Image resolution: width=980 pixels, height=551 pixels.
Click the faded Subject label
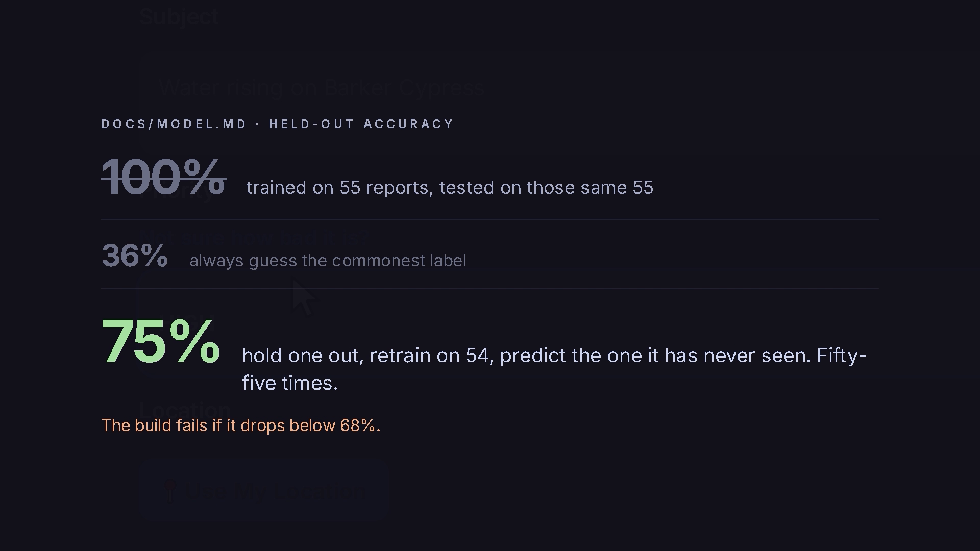coord(179,17)
